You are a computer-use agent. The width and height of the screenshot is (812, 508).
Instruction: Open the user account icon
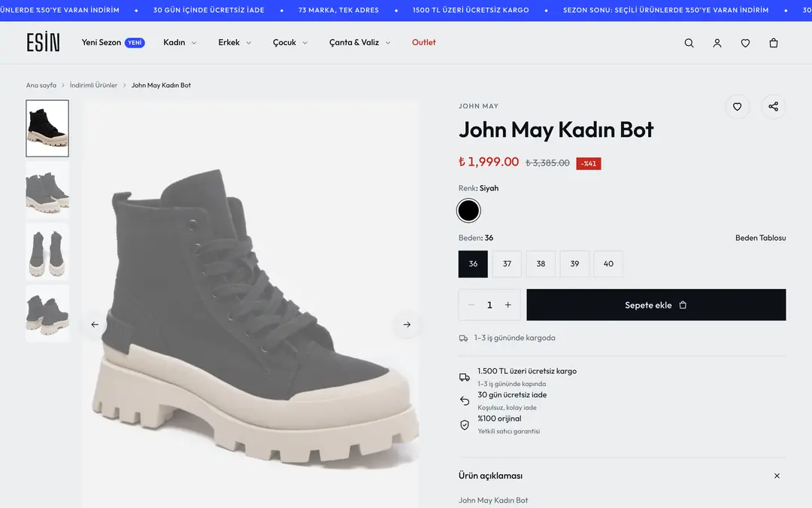pyautogui.click(x=717, y=43)
